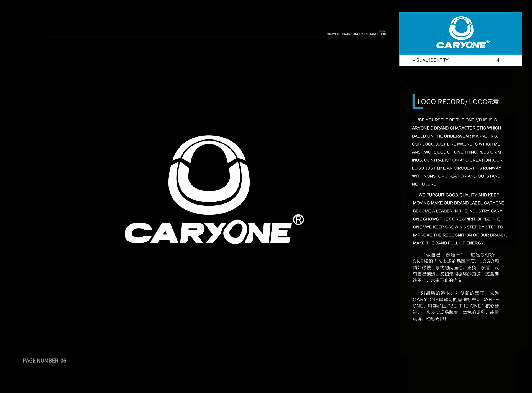
Task: Click the large registered trademark symbol
Action: click(x=298, y=220)
